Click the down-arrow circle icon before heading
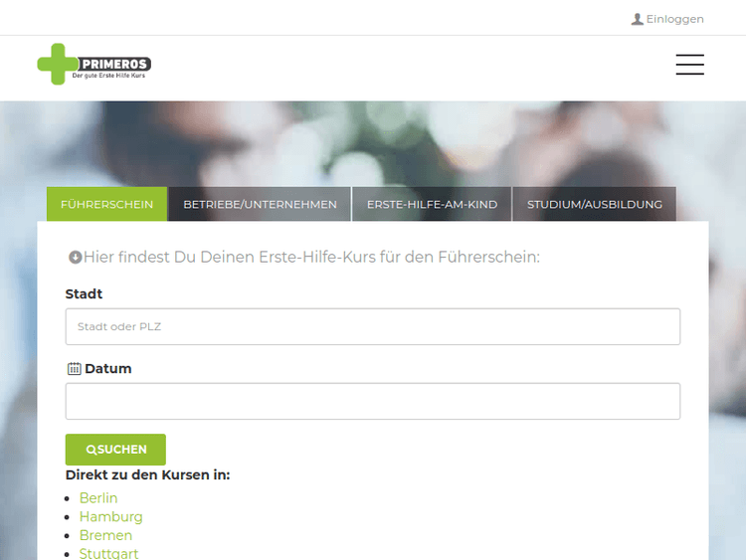 click(x=75, y=258)
